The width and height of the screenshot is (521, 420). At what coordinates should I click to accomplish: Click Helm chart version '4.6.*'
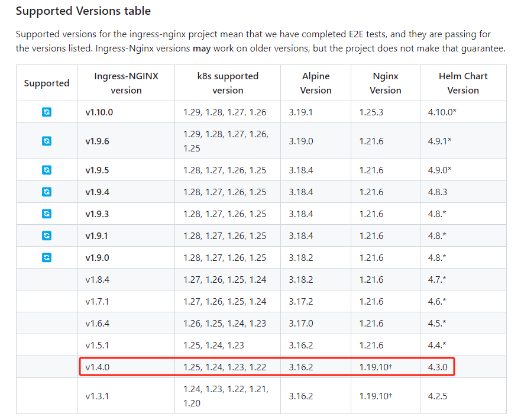coord(437,302)
